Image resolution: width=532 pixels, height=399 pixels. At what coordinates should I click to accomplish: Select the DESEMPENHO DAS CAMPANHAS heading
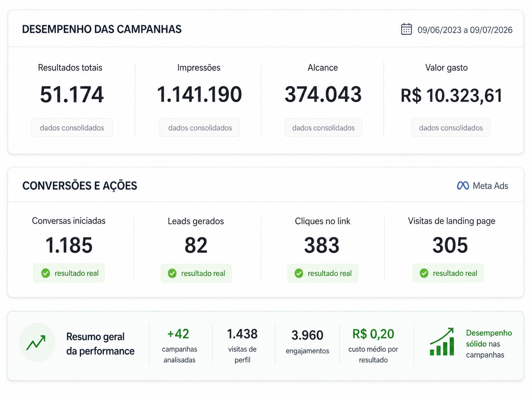[x=102, y=29]
